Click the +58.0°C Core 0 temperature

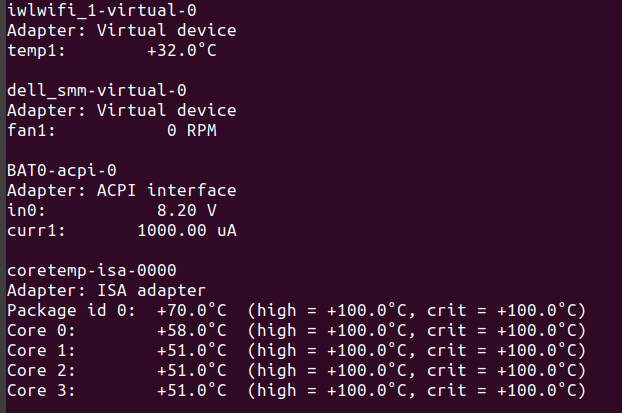pyautogui.click(x=191, y=330)
